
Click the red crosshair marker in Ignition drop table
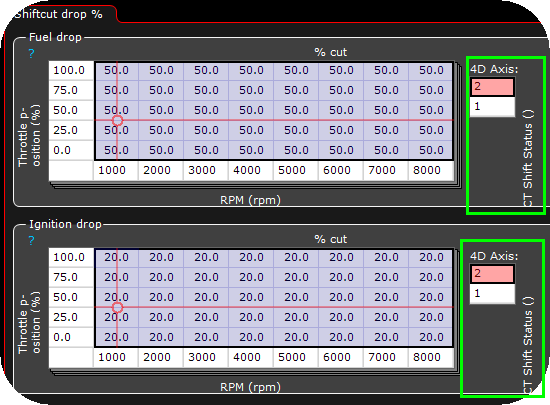(118, 307)
